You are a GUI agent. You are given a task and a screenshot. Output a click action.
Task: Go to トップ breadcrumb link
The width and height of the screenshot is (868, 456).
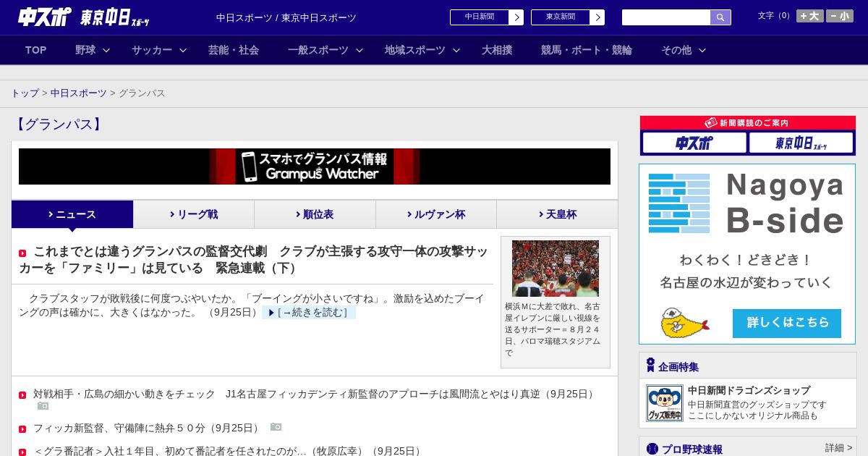point(25,93)
